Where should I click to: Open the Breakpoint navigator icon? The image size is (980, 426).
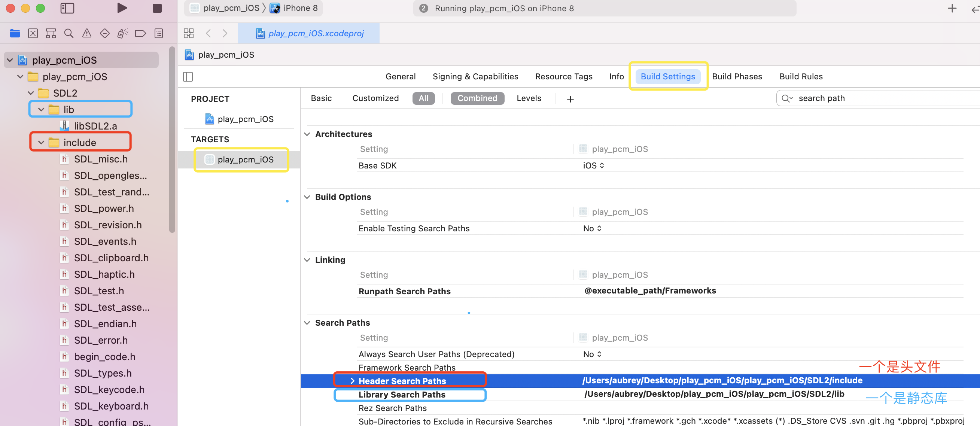pyautogui.click(x=140, y=33)
